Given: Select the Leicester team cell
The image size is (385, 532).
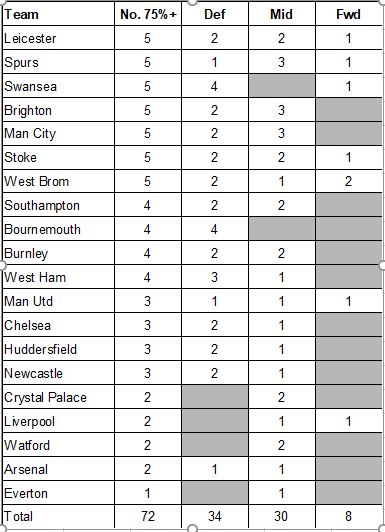Looking at the screenshot, I should pos(58,38).
